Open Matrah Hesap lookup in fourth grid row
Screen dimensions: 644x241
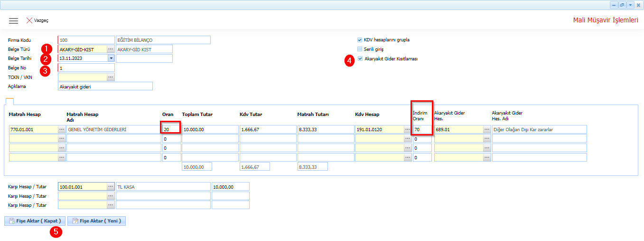62,157
